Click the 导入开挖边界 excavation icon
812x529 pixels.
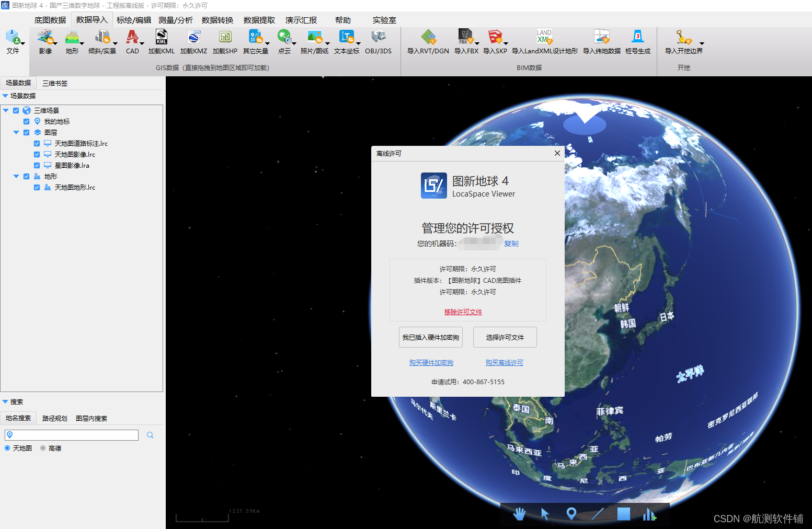pos(683,37)
